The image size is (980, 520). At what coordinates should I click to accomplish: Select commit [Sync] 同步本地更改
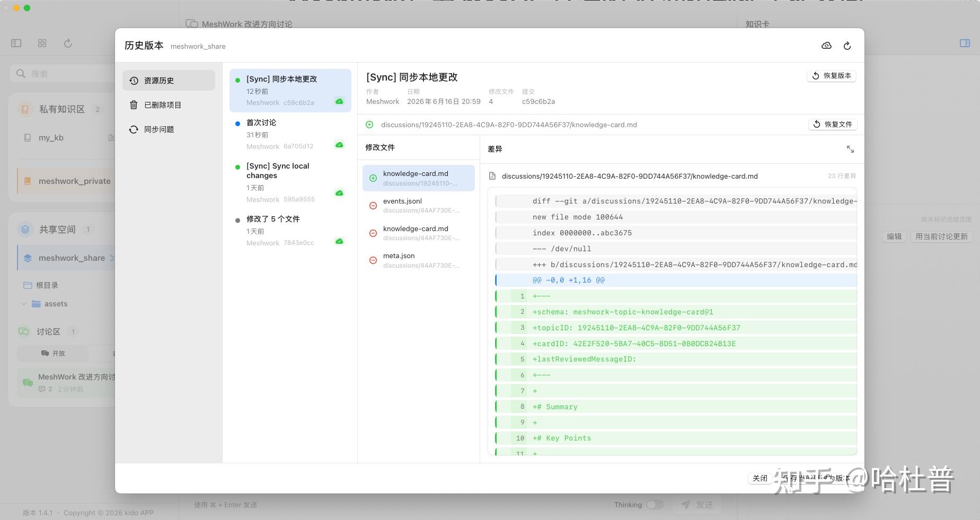pos(290,91)
